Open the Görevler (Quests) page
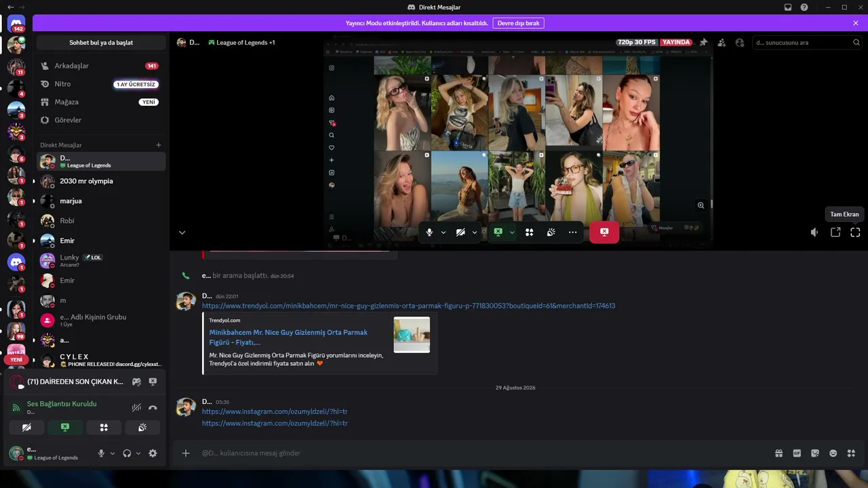868x488 pixels. (x=101, y=120)
